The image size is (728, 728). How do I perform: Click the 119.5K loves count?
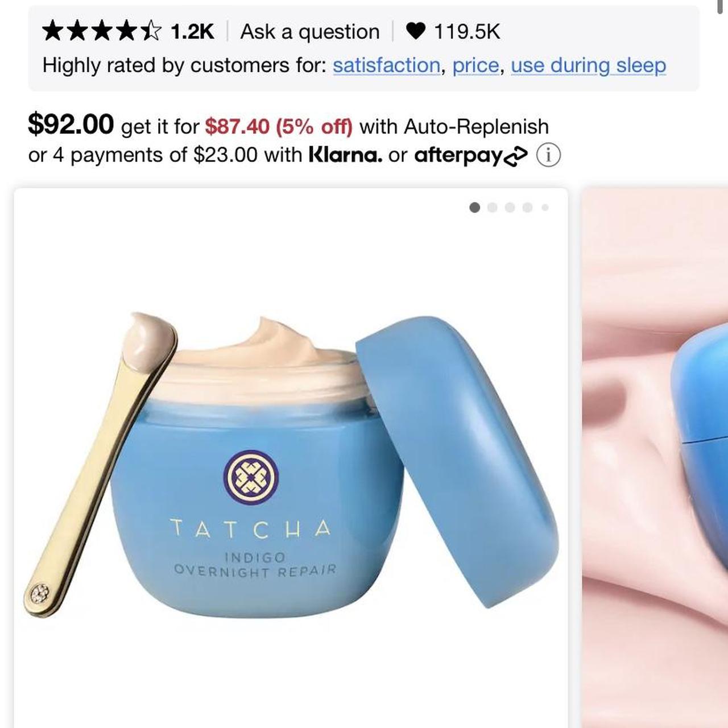[x=467, y=32]
